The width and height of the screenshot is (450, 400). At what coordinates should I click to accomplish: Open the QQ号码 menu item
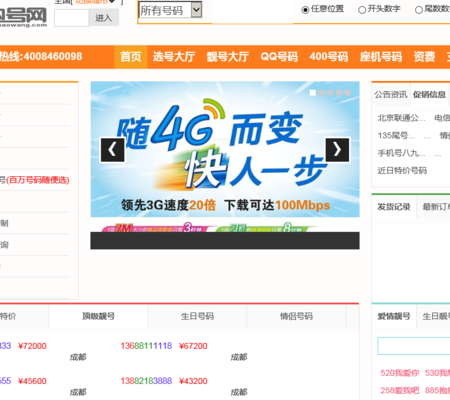click(279, 57)
